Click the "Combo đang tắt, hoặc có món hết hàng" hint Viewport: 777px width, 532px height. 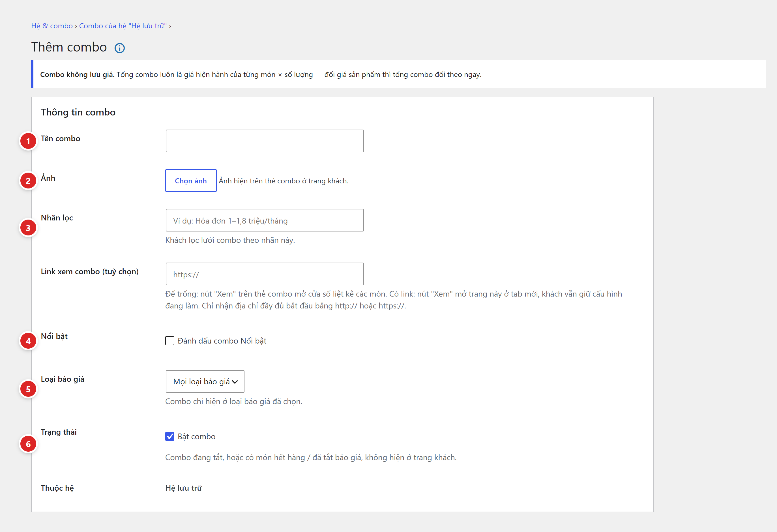coord(311,457)
